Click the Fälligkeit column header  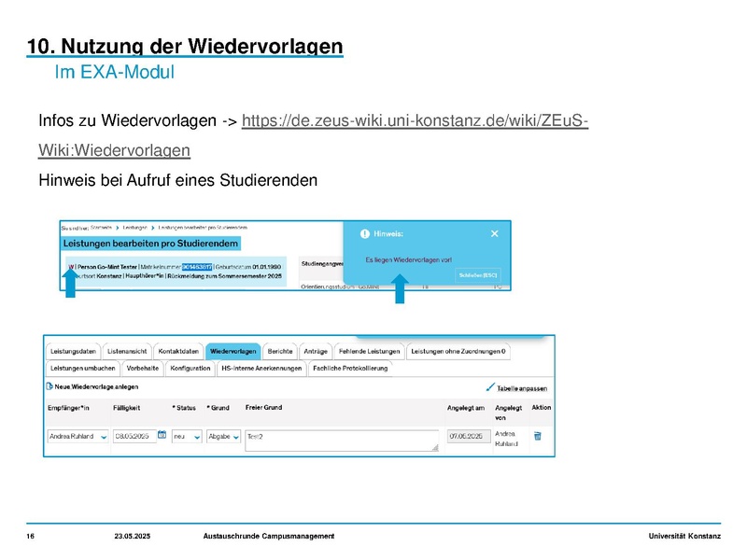(x=127, y=408)
